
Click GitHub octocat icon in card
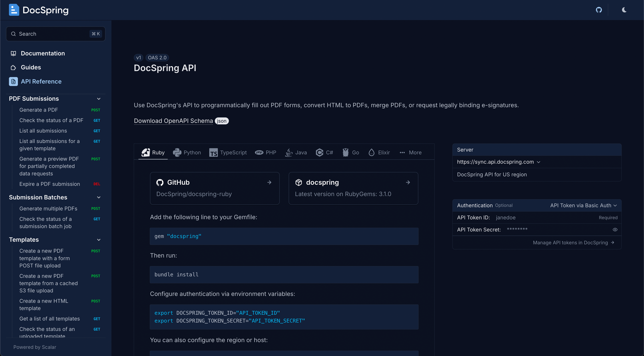pyautogui.click(x=160, y=183)
